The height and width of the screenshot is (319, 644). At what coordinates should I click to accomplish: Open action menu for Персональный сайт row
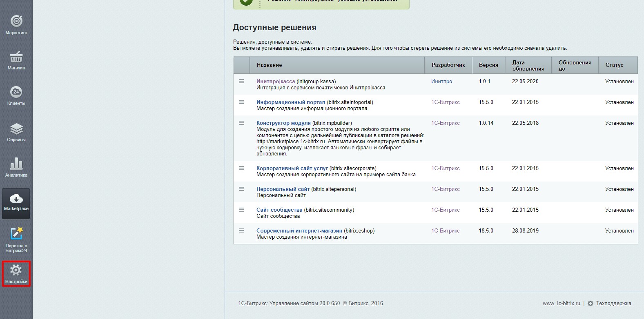[241, 189]
